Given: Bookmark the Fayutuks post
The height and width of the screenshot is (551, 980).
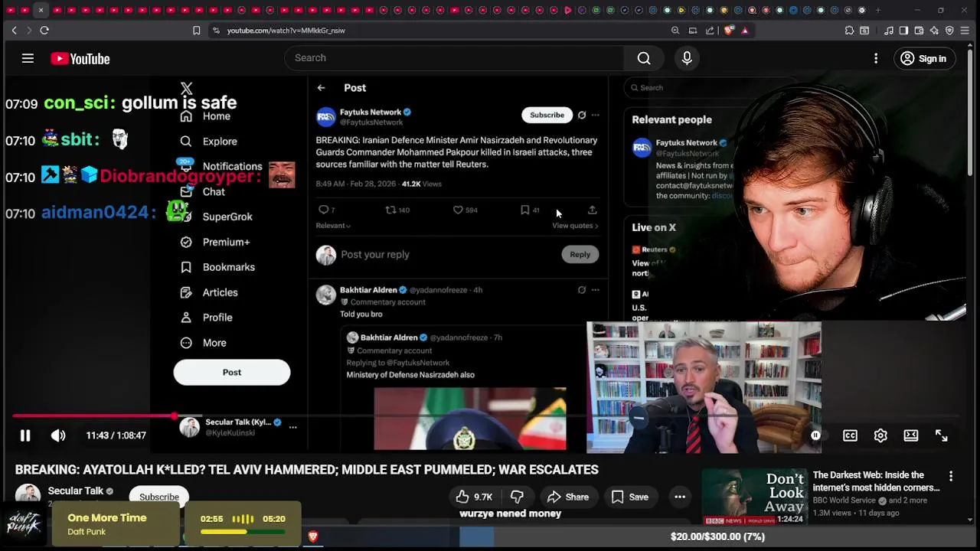Looking at the screenshot, I should pyautogui.click(x=525, y=210).
